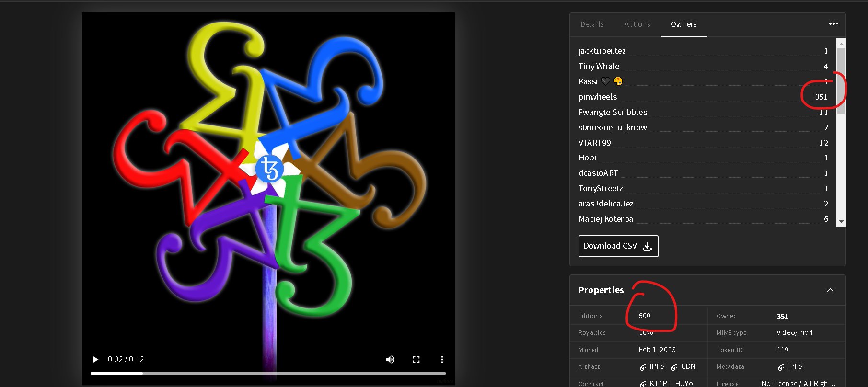Open owner TonyStreetz

click(x=601, y=188)
